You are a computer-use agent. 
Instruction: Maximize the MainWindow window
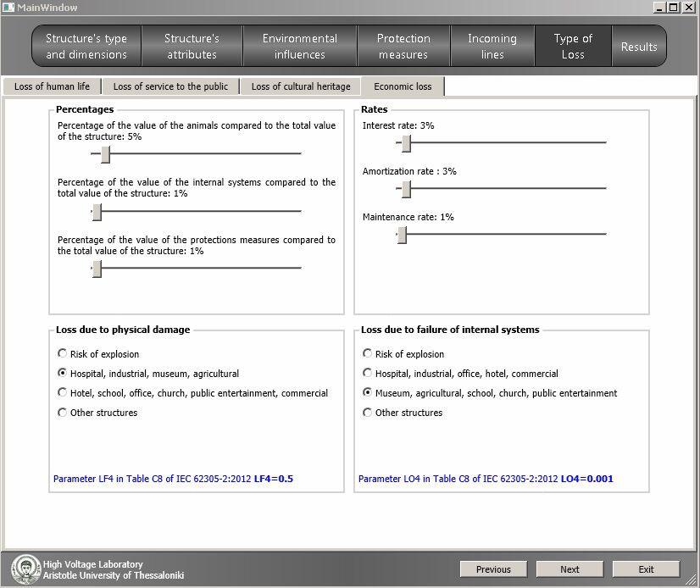(x=674, y=7)
